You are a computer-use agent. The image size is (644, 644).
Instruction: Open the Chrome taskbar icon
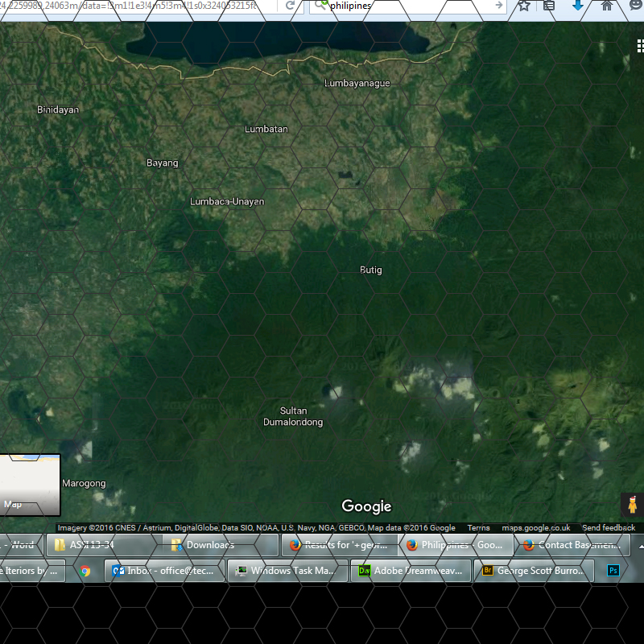pyautogui.click(x=85, y=571)
